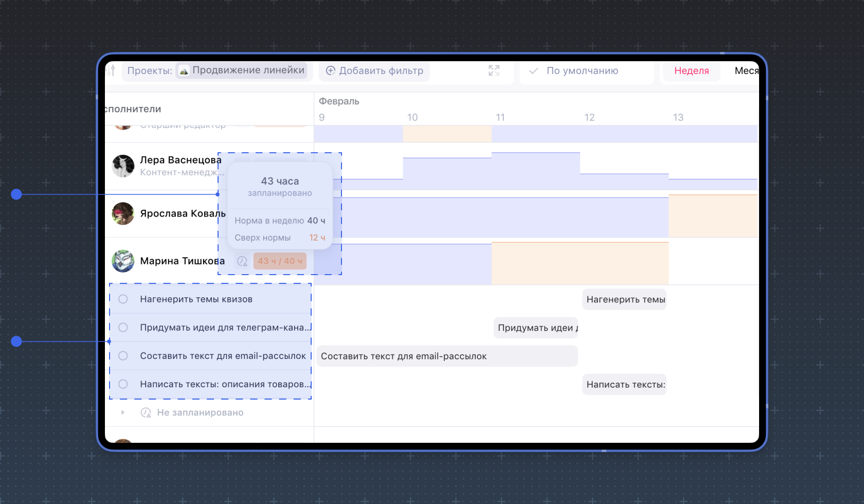Tick the Написать тексты: описания товаров circle
This screenshot has width=864, height=504.
pos(123,384)
